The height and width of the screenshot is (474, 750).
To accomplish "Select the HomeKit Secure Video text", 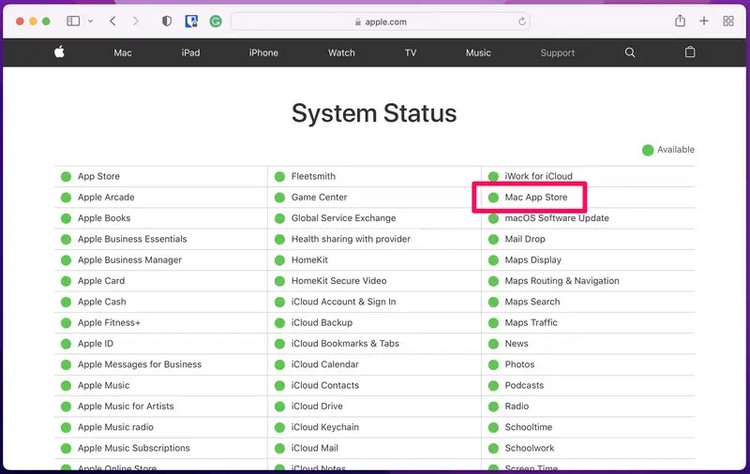I will (x=339, y=281).
